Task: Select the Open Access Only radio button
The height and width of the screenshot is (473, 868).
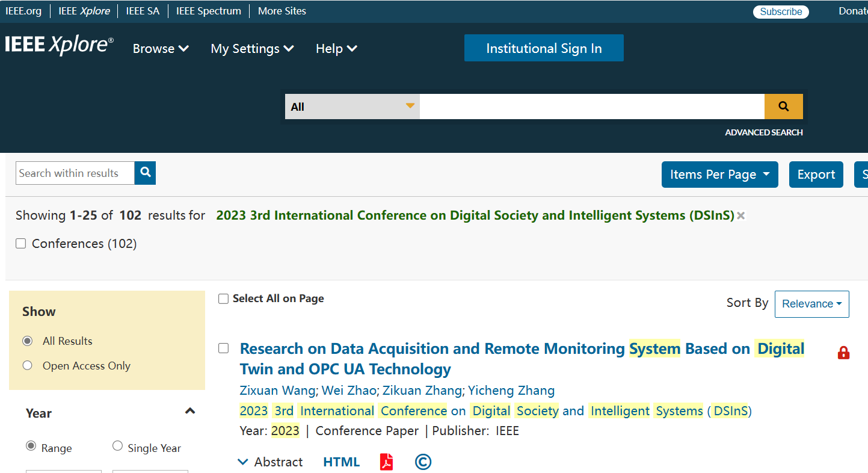Action: coord(27,366)
